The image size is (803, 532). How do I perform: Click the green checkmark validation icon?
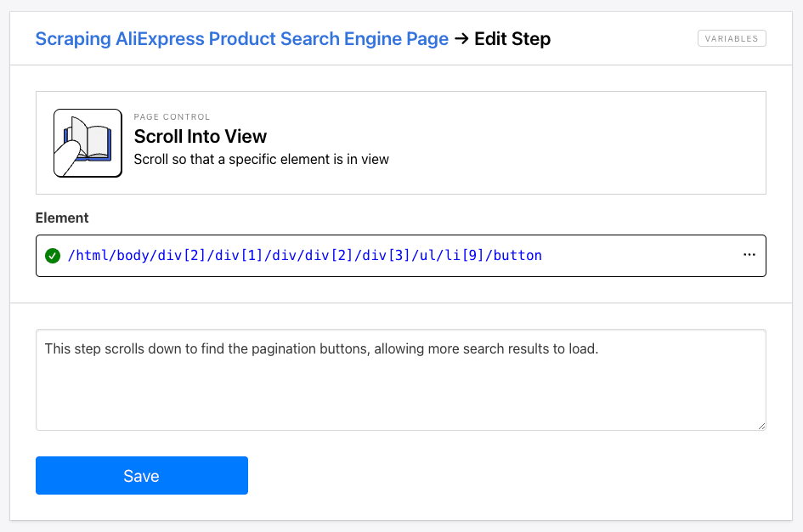pyautogui.click(x=53, y=256)
